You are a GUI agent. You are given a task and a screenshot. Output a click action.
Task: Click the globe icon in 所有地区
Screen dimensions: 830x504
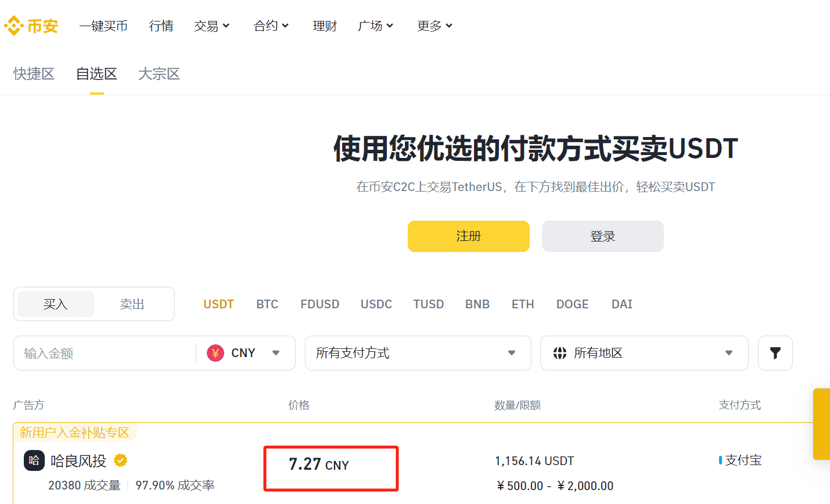560,353
